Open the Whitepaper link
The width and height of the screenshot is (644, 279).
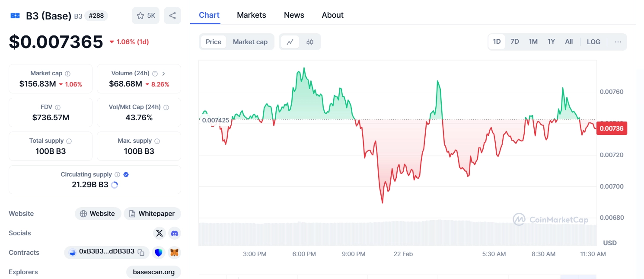(152, 214)
